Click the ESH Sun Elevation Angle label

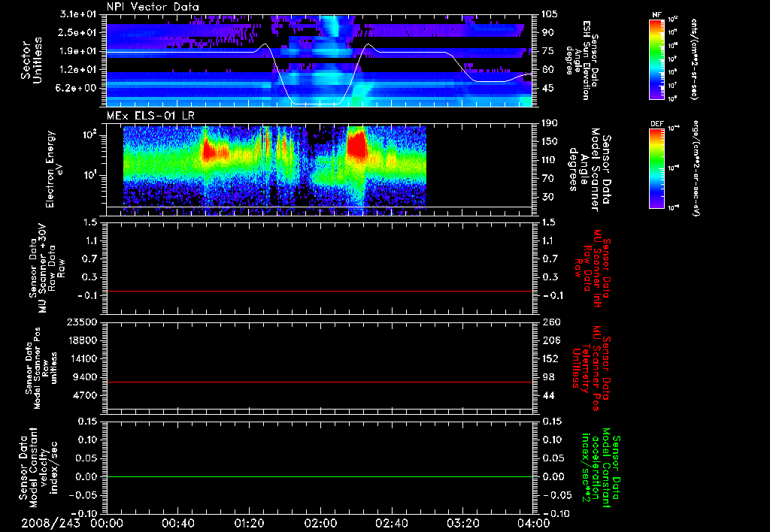coord(583,60)
